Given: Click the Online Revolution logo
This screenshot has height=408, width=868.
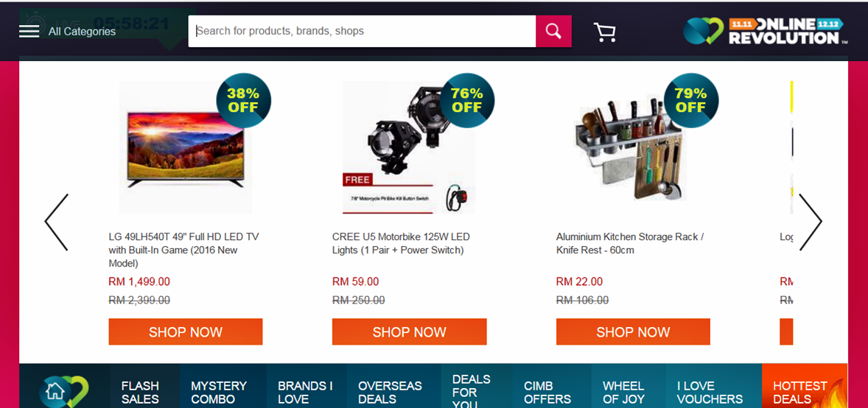Looking at the screenshot, I should [765, 31].
